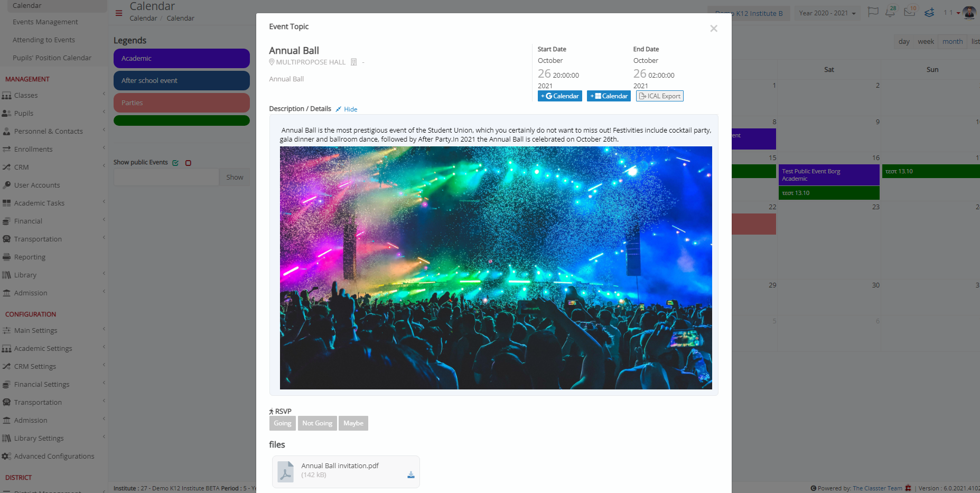RSVP as Going
The height and width of the screenshot is (493, 980).
[x=283, y=423]
